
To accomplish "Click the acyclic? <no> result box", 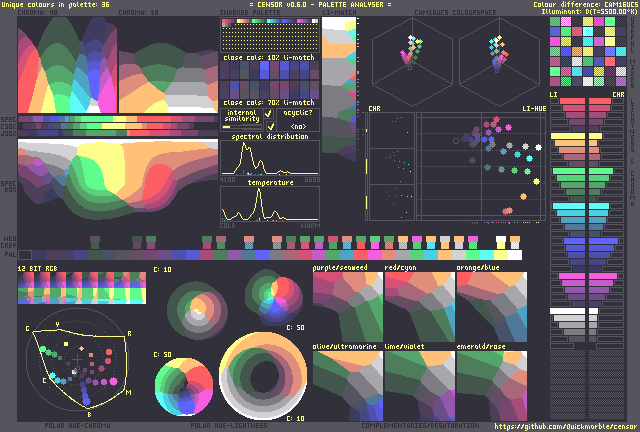I will coord(298,120).
